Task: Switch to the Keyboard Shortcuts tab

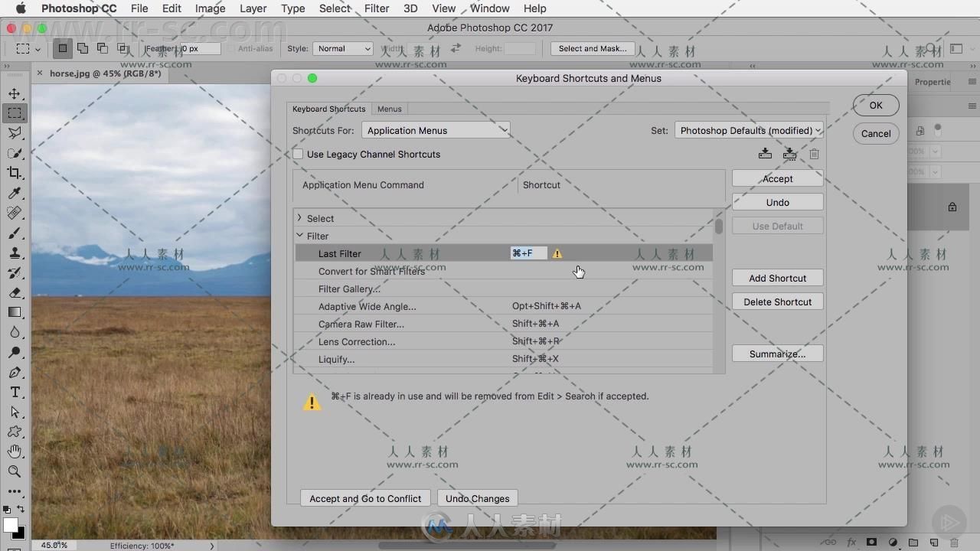Action: click(329, 109)
